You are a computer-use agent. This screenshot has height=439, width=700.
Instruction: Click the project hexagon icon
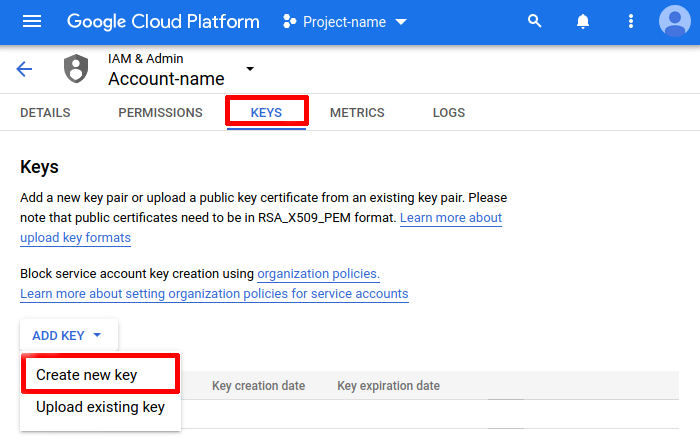290,21
